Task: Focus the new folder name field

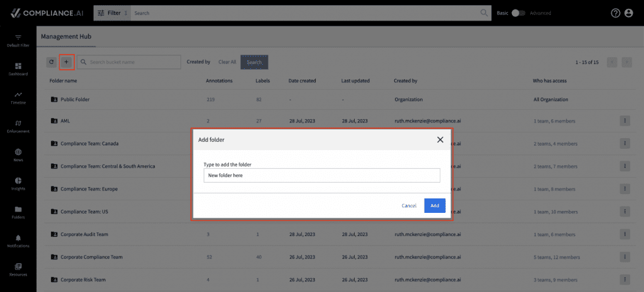Action: [321, 176]
